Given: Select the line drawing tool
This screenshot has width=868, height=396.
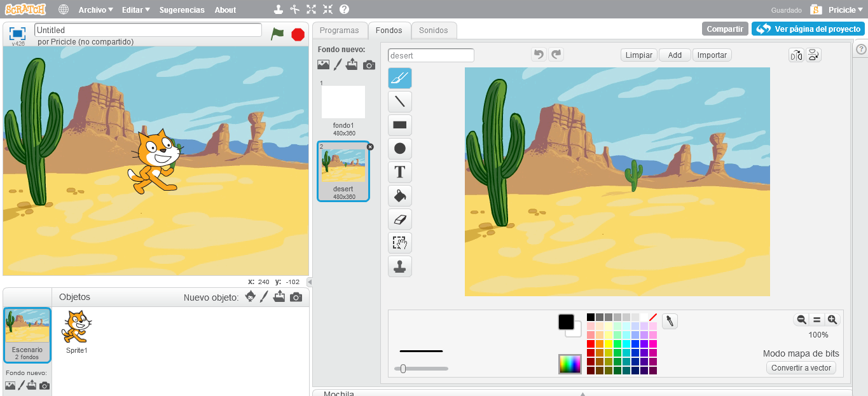Looking at the screenshot, I should pyautogui.click(x=400, y=102).
